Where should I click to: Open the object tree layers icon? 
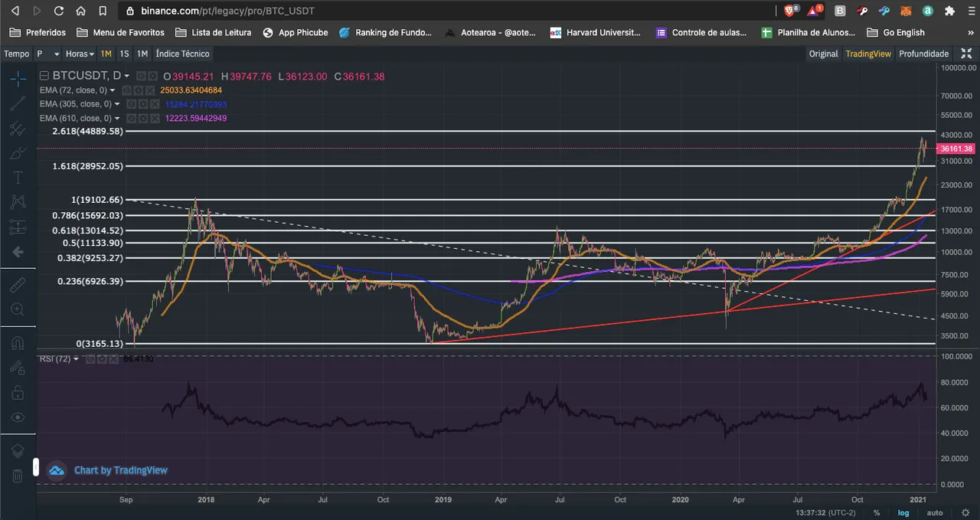click(18, 451)
